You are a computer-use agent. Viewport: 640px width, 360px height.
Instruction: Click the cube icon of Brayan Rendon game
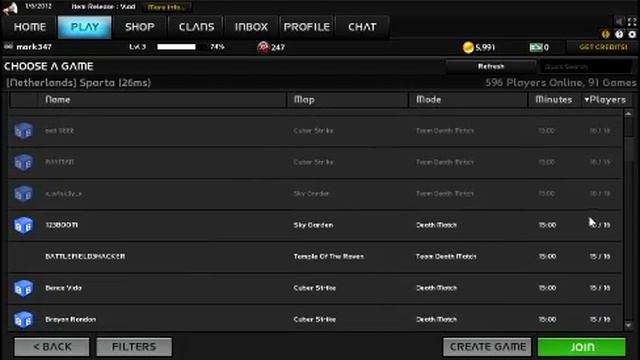(23, 320)
